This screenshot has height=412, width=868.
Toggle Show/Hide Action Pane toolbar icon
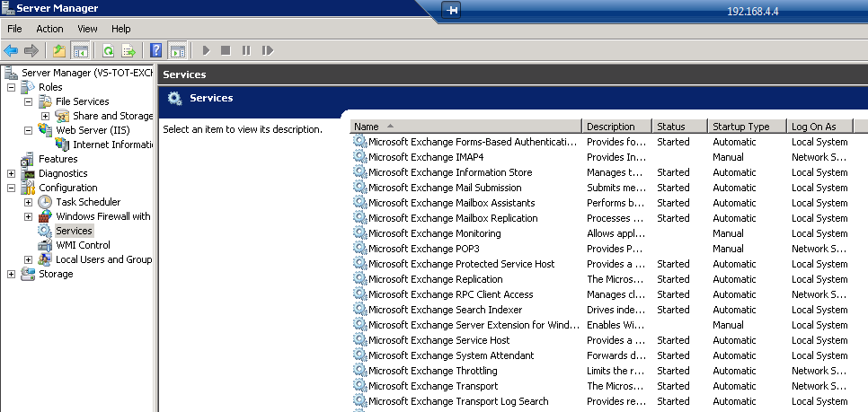(177, 51)
